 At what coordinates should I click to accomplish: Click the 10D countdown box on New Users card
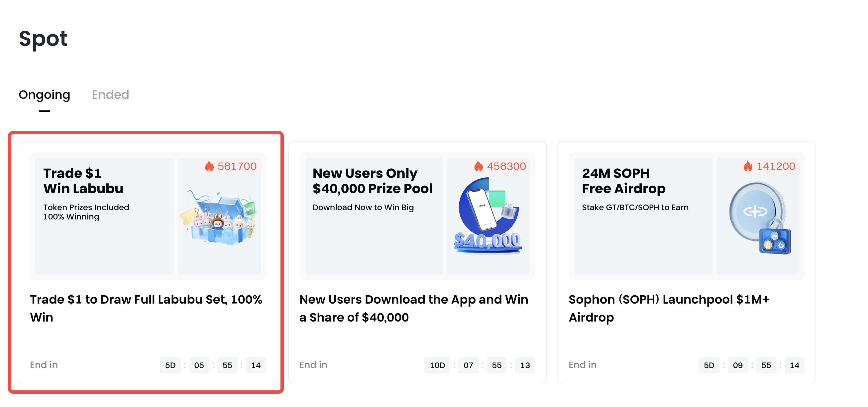click(x=437, y=365)
